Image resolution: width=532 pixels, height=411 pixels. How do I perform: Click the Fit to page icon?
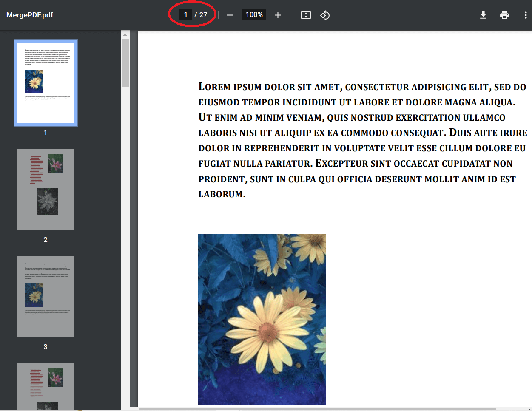coord(306,15)
